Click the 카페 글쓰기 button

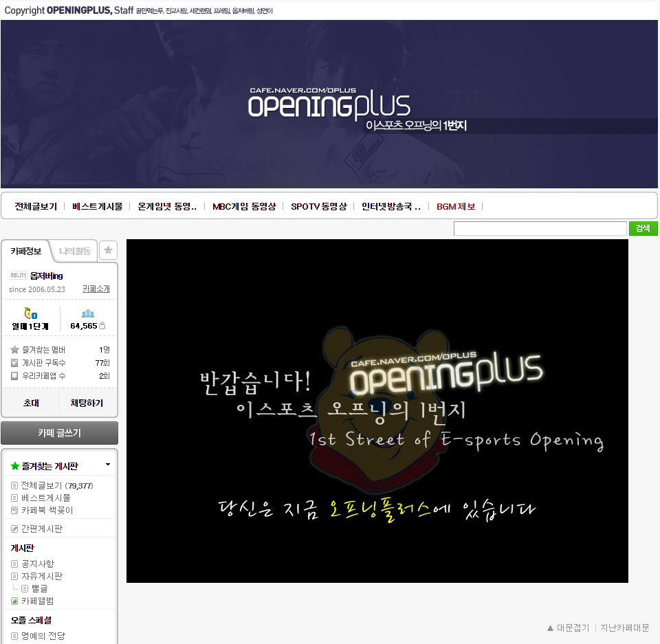59,433
